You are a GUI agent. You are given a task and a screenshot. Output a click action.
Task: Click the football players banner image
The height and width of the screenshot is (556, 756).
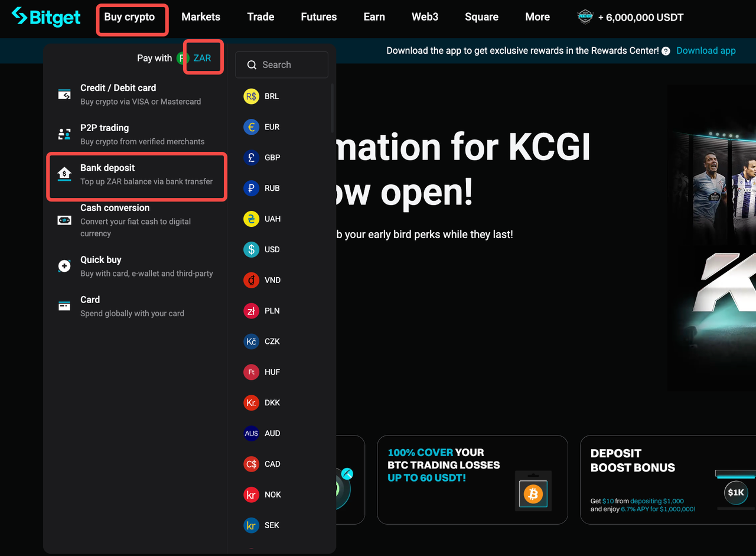point(712,238)
